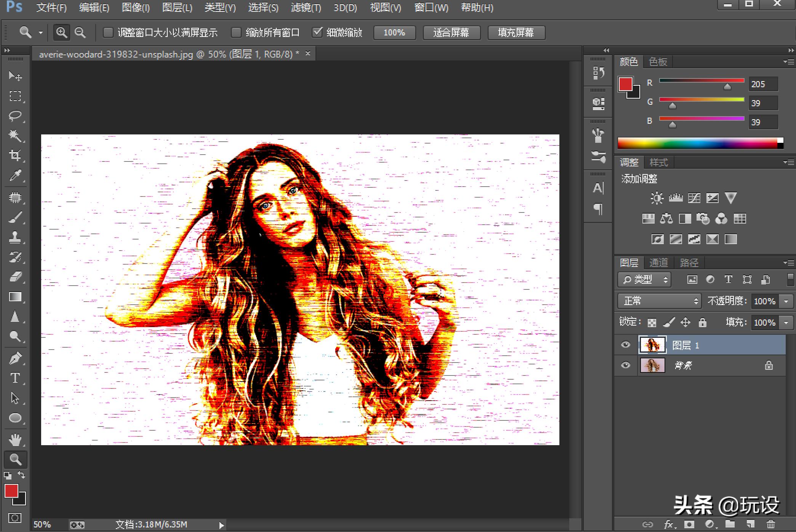Image resolution: width=796 pixels, height=532 pixels.
Task: Click the delete layer trash icon
Action: (770, 524)
